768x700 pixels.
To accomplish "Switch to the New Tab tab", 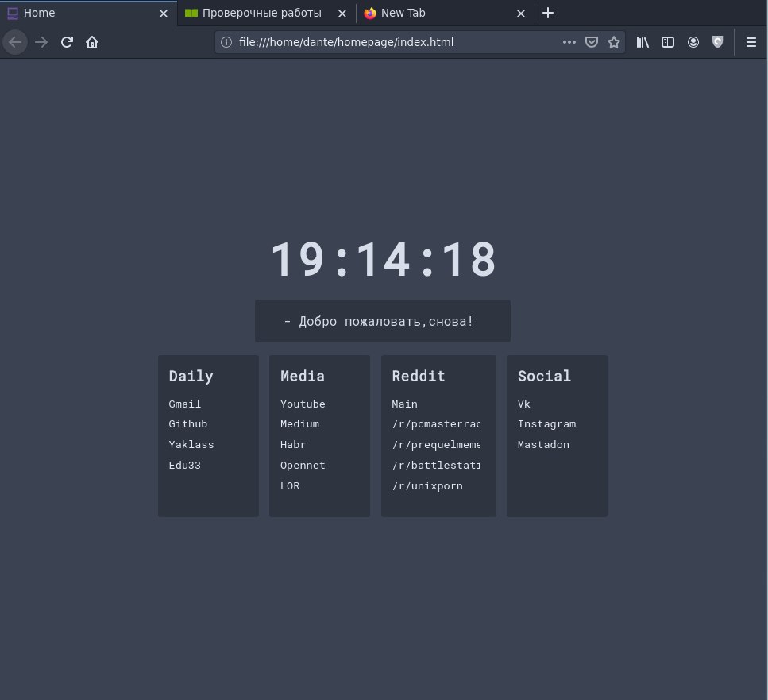I will 446,14.
